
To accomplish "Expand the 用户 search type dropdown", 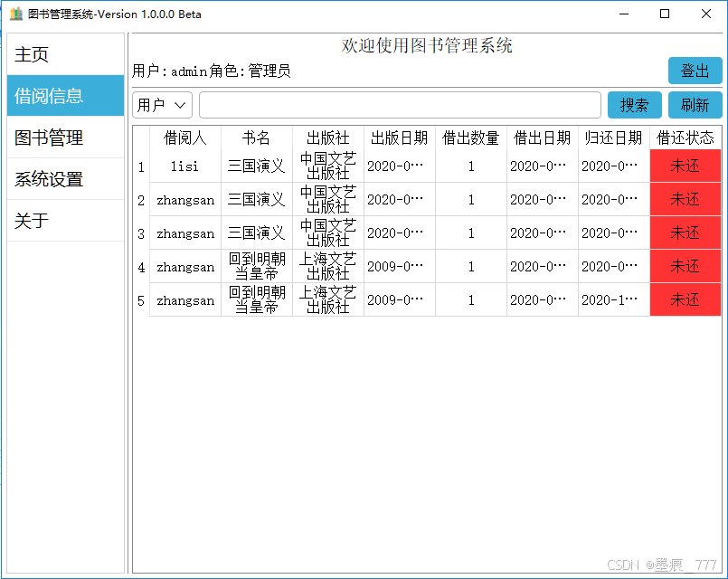I will click(163, 105).
